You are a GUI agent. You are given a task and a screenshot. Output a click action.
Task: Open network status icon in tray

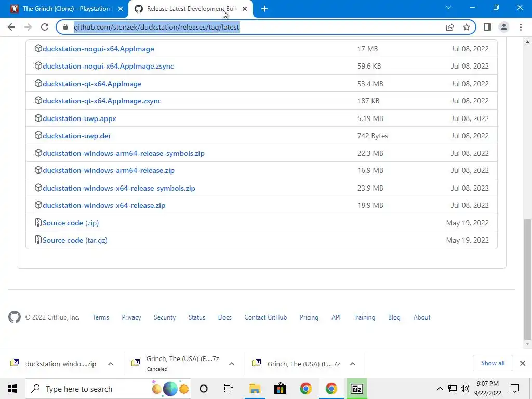(453, 389)
